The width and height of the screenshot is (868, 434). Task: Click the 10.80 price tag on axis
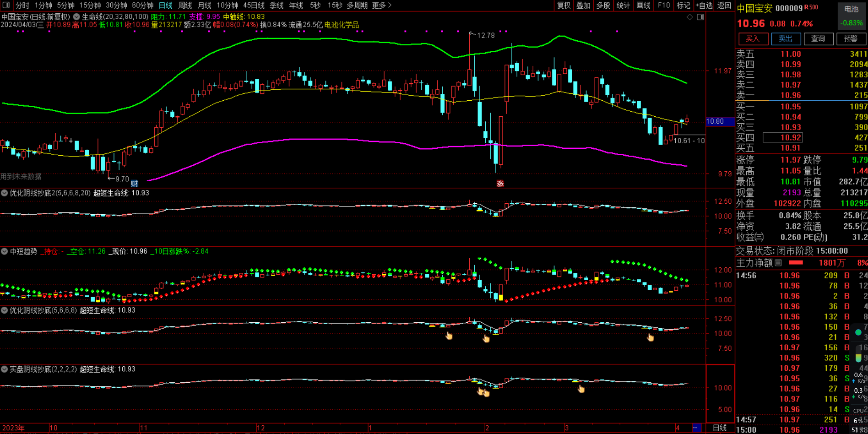[x=720, y=121]
